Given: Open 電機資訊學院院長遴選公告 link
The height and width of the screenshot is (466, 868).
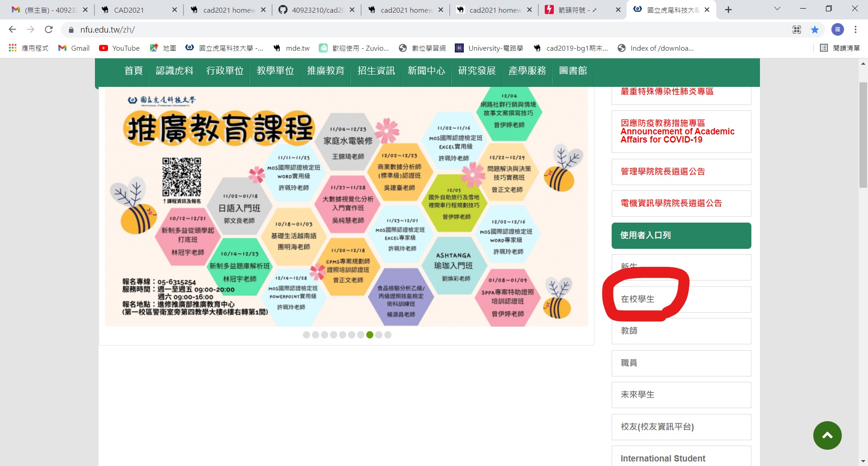Looking at the screenshot, I should (681, 204).
